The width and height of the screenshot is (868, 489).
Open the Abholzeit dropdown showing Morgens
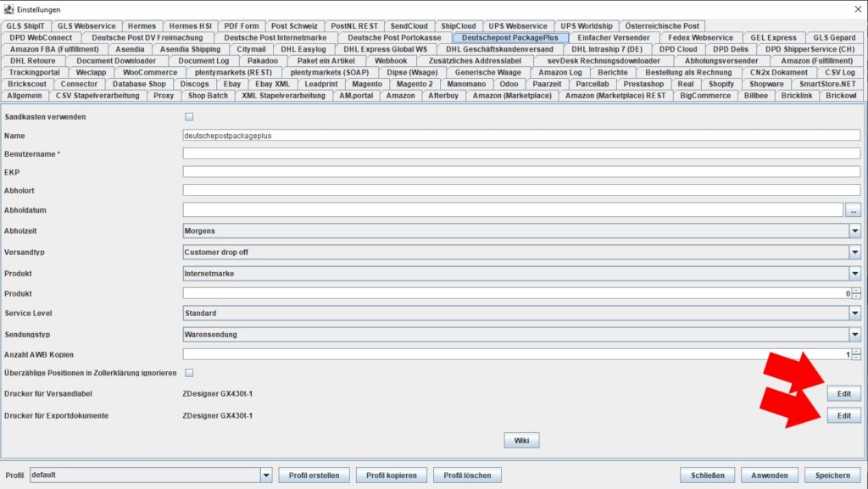521,231
